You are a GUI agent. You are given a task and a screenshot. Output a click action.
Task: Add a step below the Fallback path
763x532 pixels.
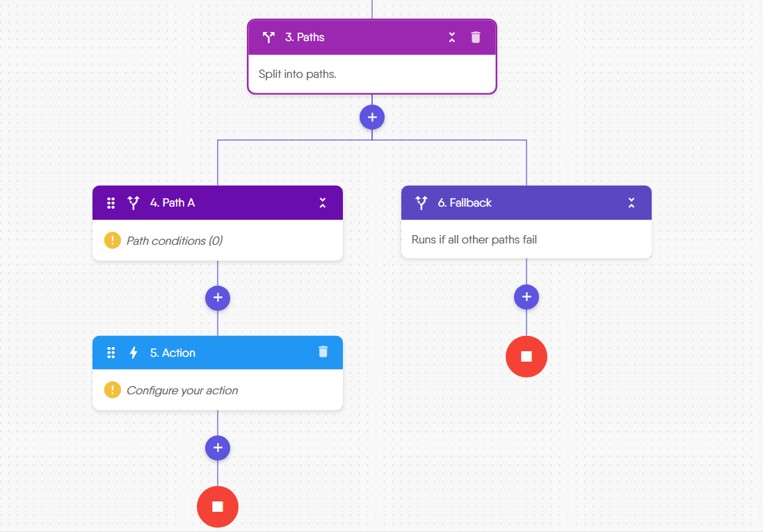click(x=527, y=298)
